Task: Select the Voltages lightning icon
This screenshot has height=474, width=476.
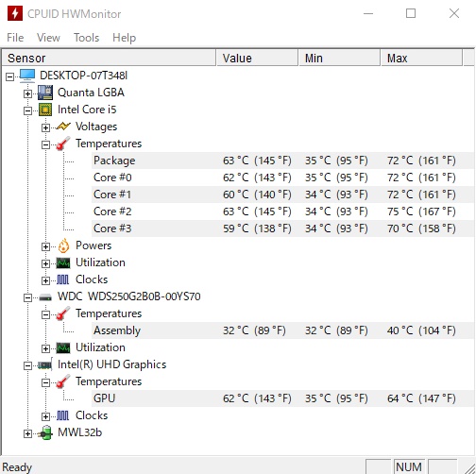Action: (x=63, y=127)
